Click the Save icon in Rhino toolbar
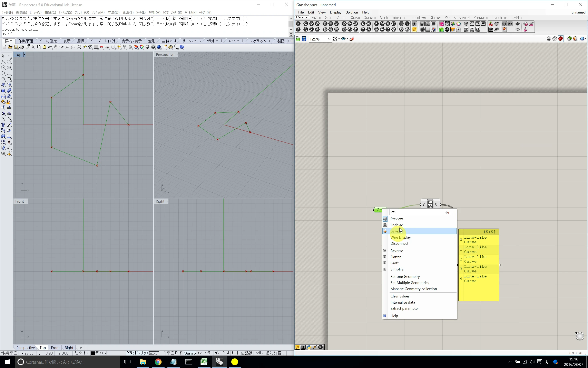 [x=16, y=47]
